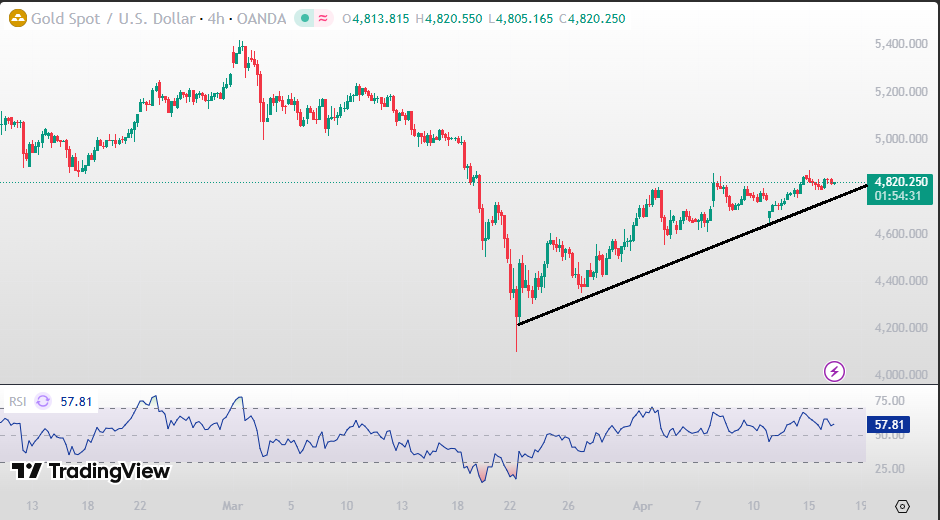Click the blue RSI value label on the scale

point(889,425)
